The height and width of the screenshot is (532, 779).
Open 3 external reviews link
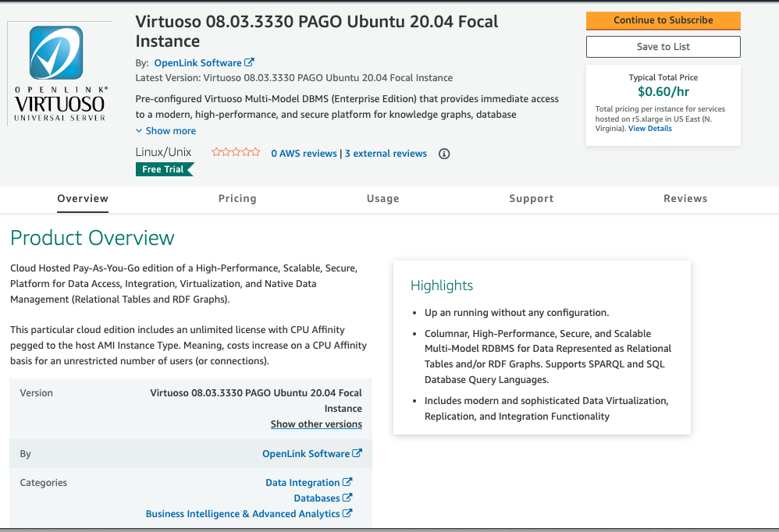386,154
